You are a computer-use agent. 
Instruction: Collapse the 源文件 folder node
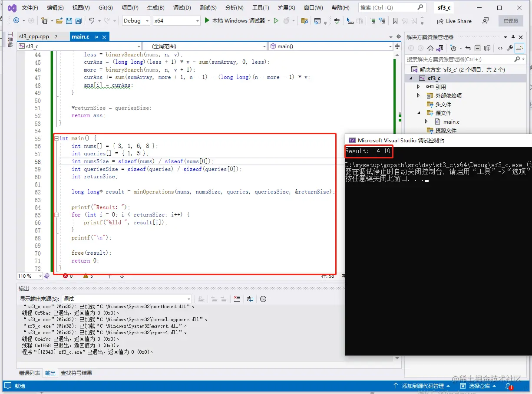pyautogui.click(x=418, y=113)
